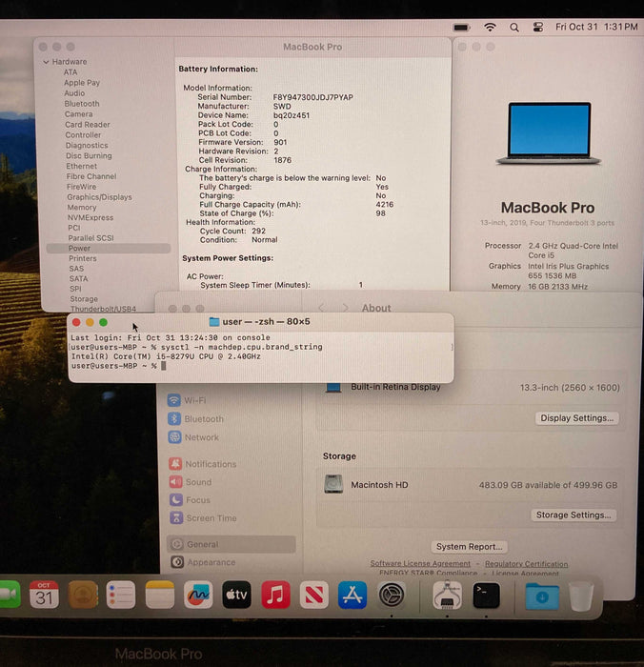
Task: Click Screen Time icon in Settings sidebar
Action: [x=176, y=517]
